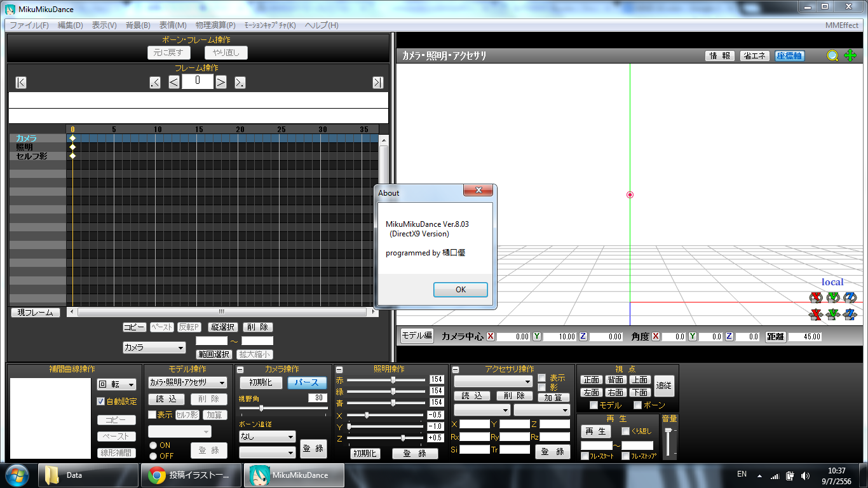This screenshot has height=488, width=868.
Task: Go to next keyframe with the >. button
Action: [x=240, y=82]
